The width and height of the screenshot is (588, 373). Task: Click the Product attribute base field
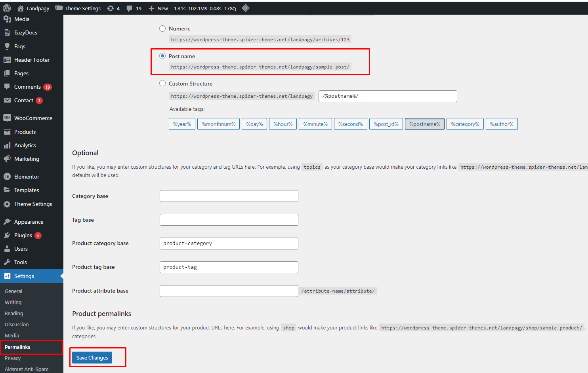229,291
